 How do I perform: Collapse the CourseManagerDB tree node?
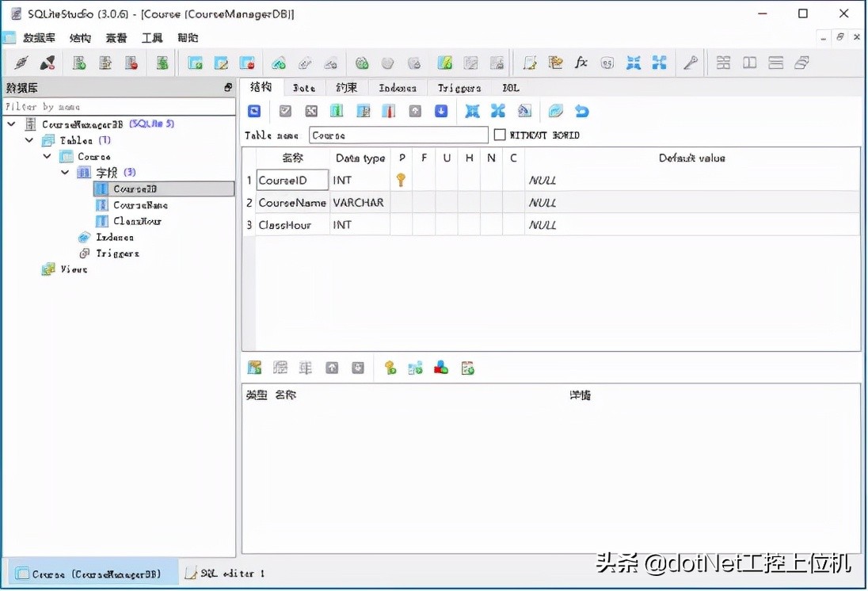(x=11, y=124)
